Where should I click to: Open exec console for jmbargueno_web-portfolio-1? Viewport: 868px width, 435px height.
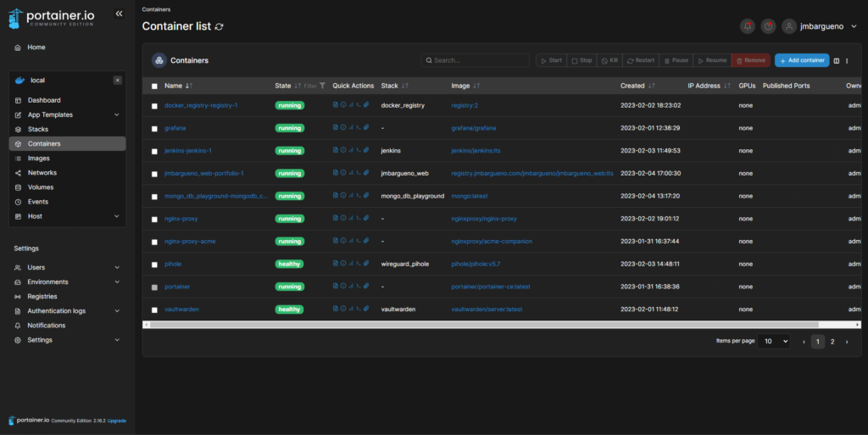(359, 173)
